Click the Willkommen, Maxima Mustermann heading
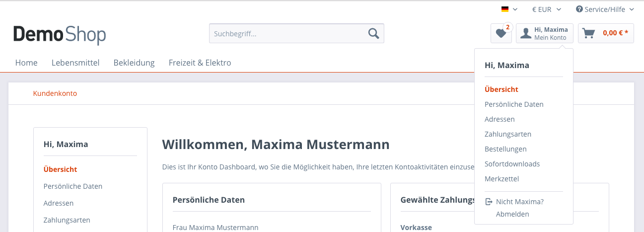 (276, 145)
